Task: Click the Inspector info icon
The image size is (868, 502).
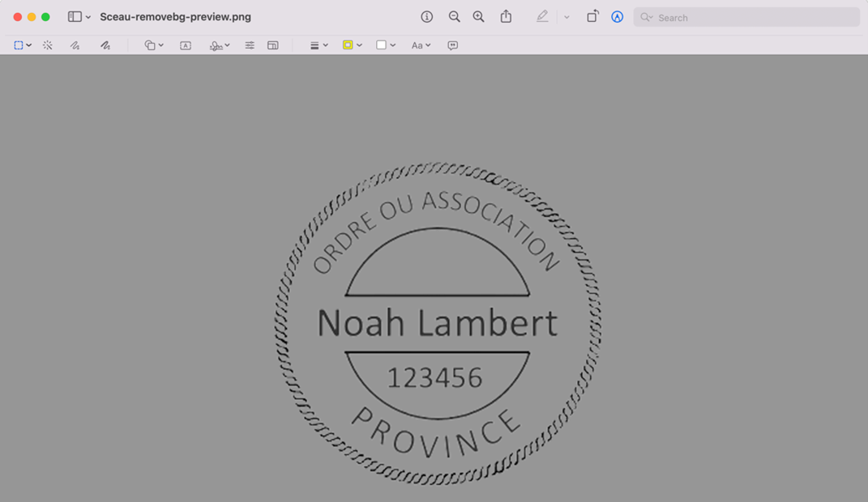Action: (x=426, y=17)
